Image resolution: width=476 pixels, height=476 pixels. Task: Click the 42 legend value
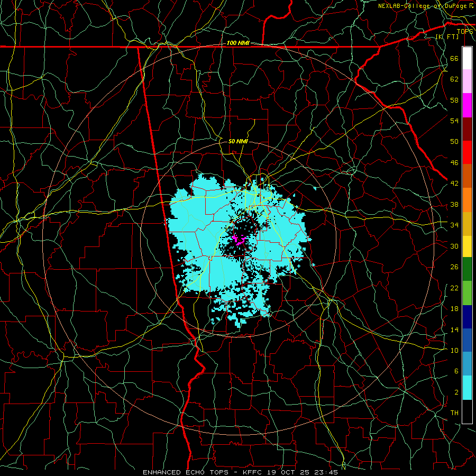pos(454,184)
